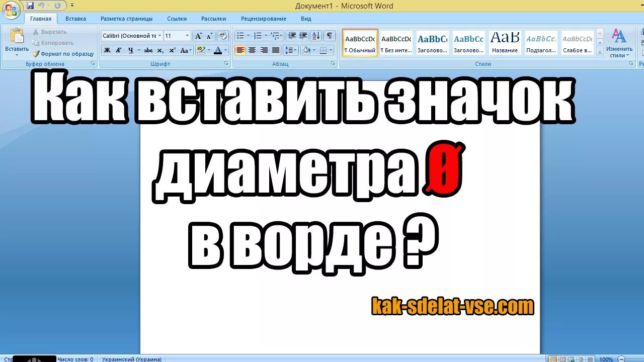This screenshot has width=644, height=362.
Task: Open underline style dropdown arrow
Action: coord(138,50)
